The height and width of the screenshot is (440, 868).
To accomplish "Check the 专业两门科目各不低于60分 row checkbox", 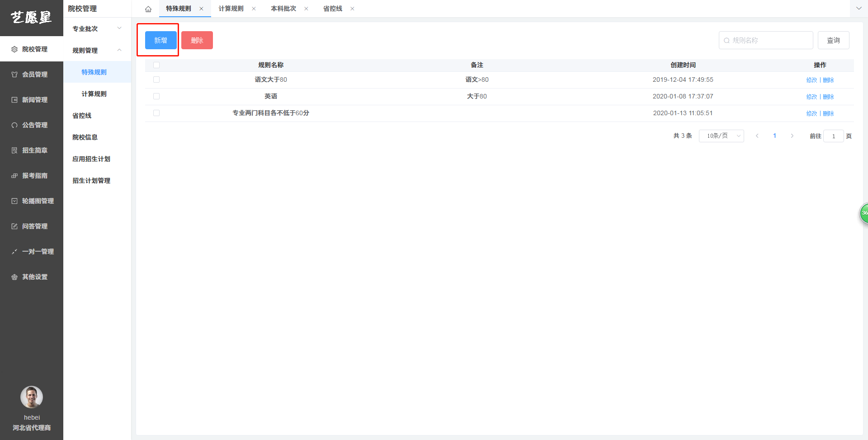I will pos(156,113).
